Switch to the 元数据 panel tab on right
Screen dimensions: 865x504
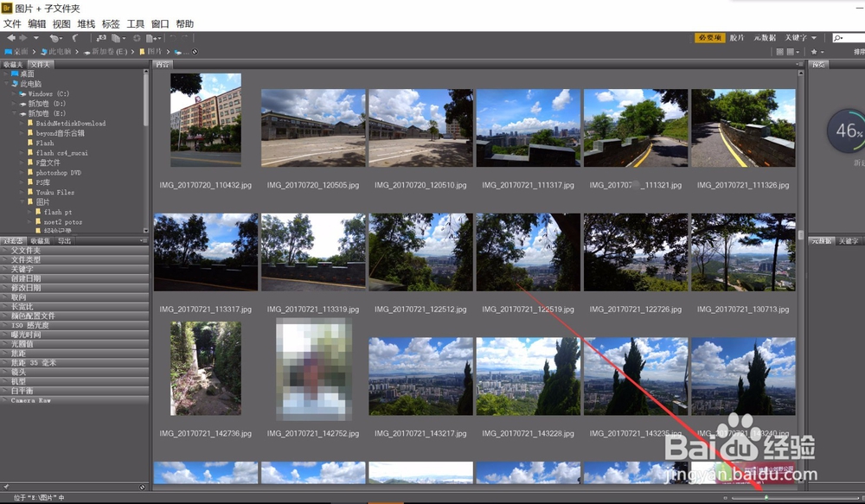(x=821, y=241)
